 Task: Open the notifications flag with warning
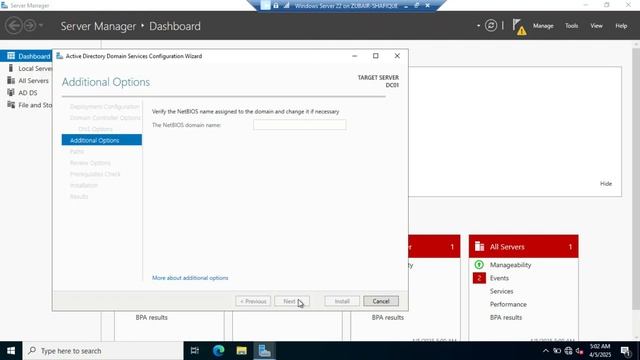tap(519, 27)
